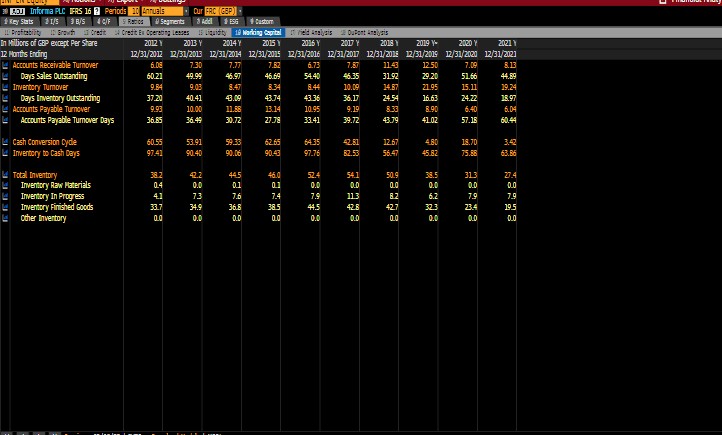Click the Other Inventory label

[43, 219]
